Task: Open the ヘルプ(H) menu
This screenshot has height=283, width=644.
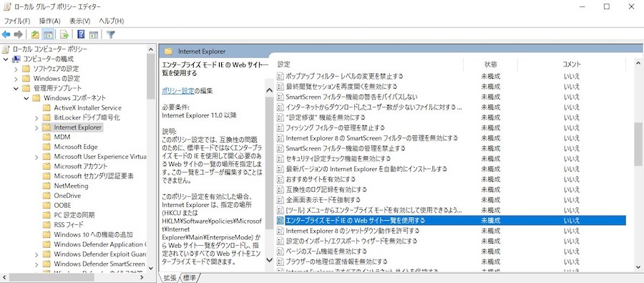Action: [112, 21]
